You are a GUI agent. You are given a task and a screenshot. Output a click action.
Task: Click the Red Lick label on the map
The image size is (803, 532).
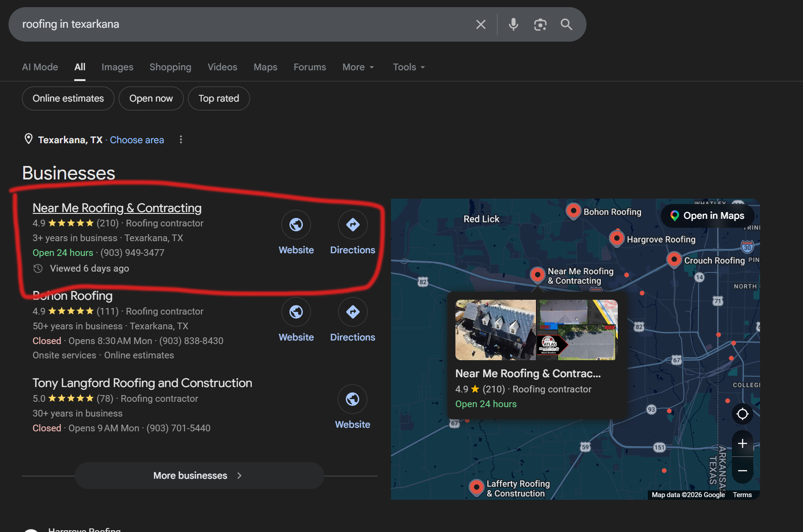click(x=481, y=219)
